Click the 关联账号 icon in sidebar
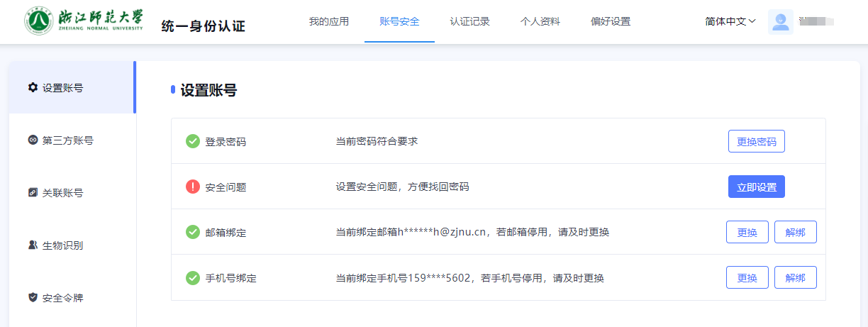Screen dimensions: 868x327 (33, 193)
